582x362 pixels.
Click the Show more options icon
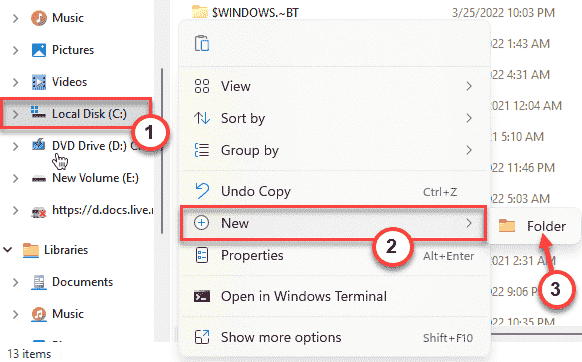[x=202, y=337]
